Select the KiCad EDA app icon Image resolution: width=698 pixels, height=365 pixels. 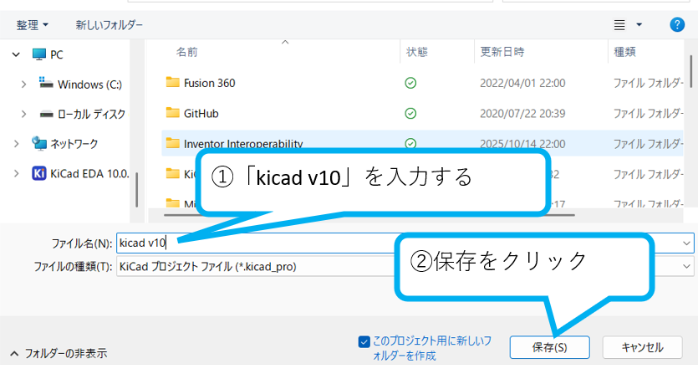(x=39, y=173)
